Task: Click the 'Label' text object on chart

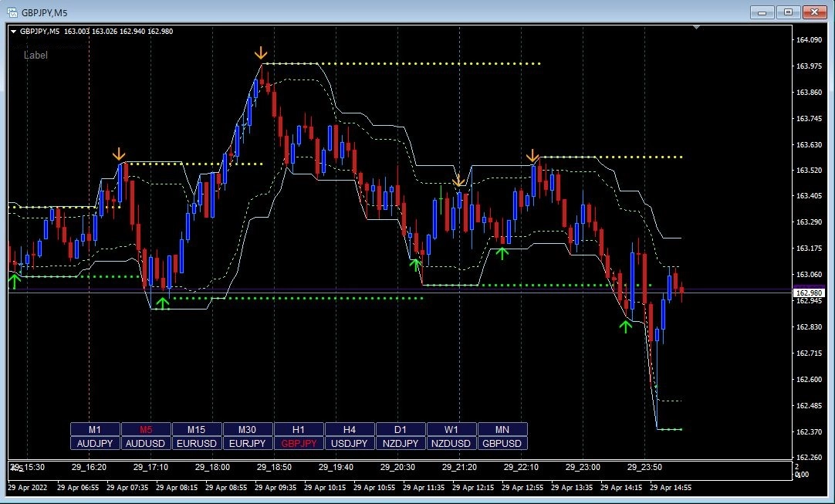Action: tap(35, 56)
